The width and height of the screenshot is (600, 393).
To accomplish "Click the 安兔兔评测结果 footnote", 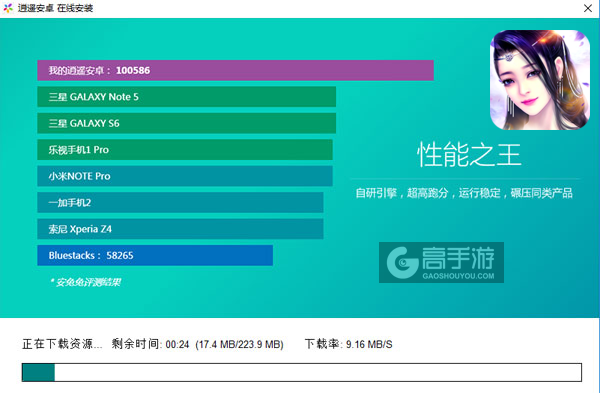I will tap(85, 282).
